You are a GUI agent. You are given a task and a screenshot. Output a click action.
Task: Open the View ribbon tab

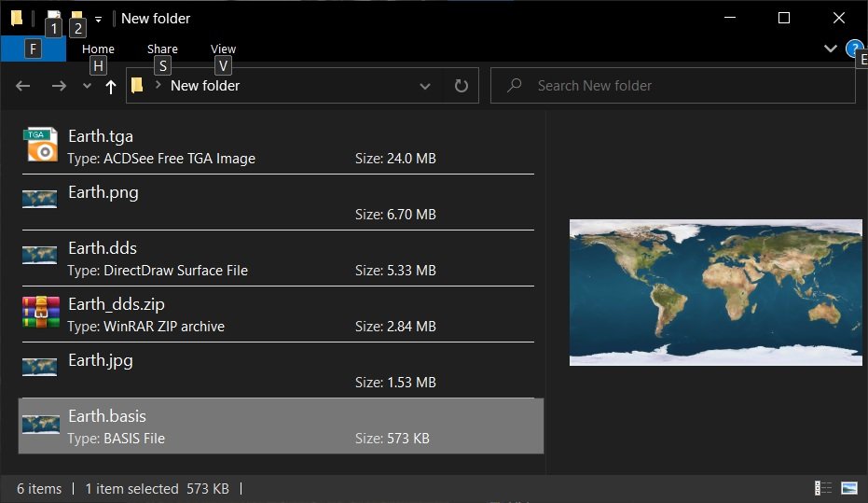click(223, 49)
